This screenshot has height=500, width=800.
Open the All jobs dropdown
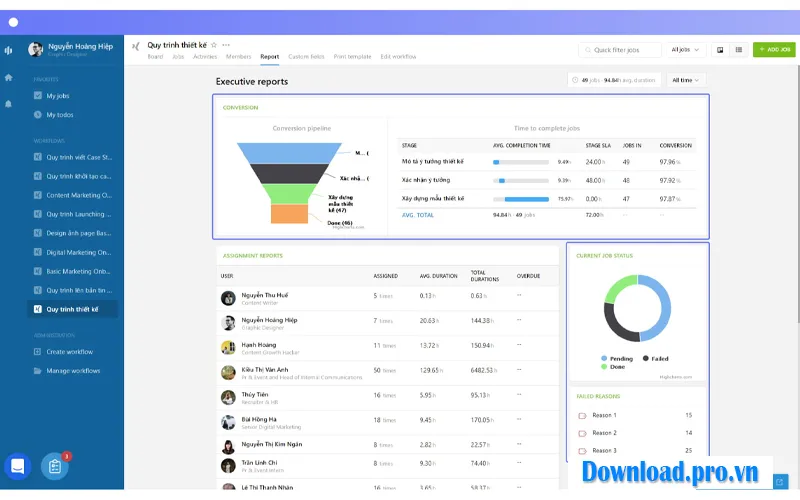click(685, 49)
